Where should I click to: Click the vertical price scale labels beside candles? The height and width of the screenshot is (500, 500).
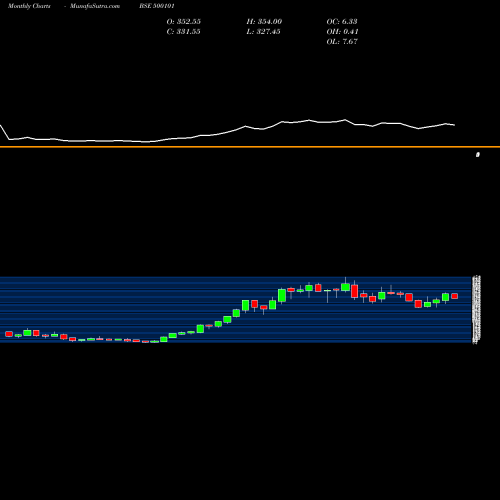(x=476, y=309)
